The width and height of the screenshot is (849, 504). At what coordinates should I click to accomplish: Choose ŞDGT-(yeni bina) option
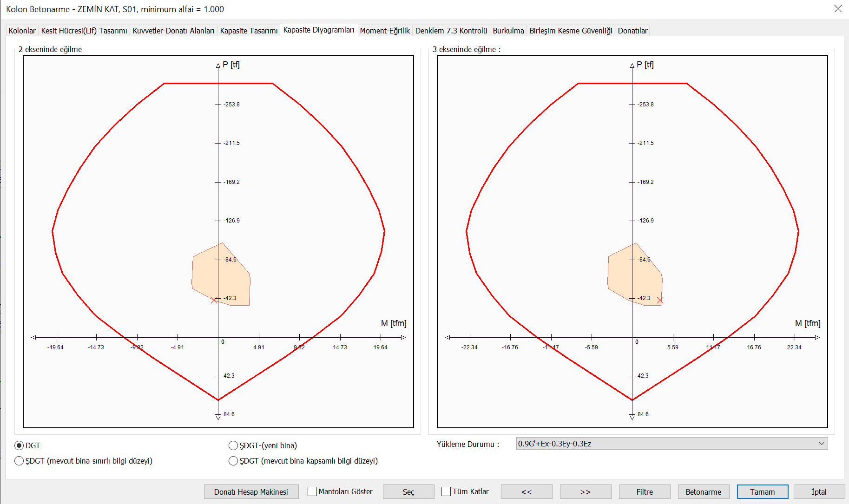click(x=233, y=445)
